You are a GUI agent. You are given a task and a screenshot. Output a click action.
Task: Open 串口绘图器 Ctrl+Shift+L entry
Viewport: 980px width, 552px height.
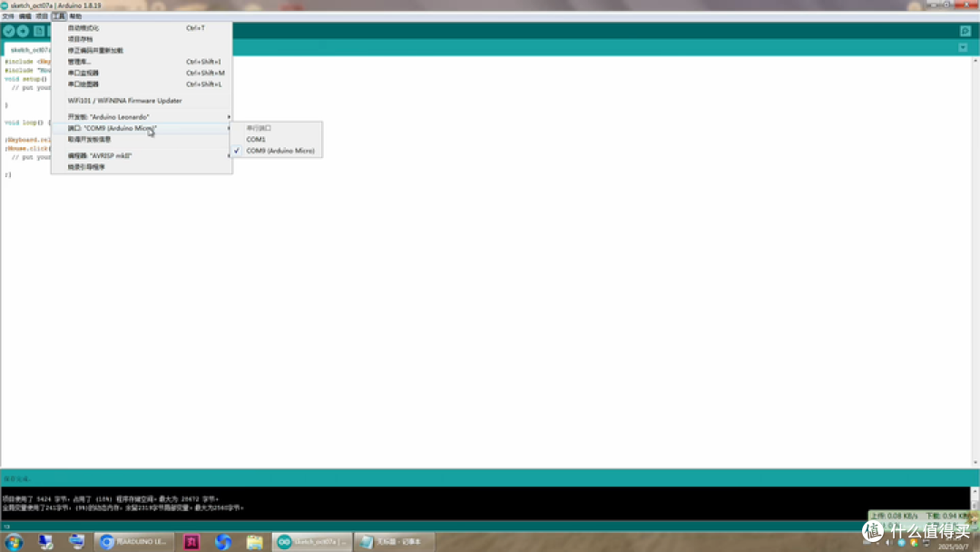(142, 84)
